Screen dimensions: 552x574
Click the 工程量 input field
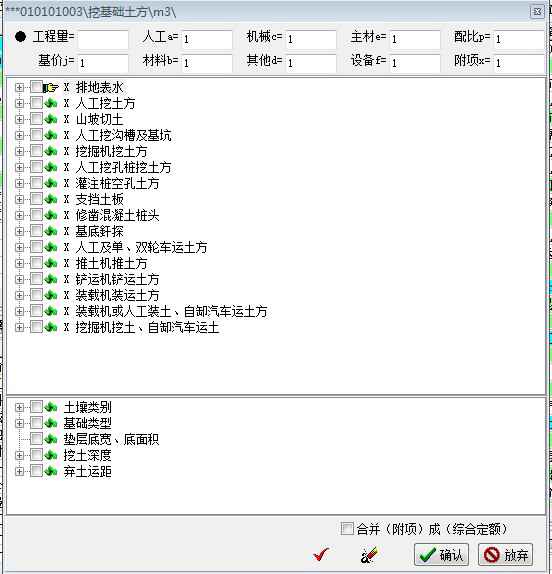pos(103,39)
